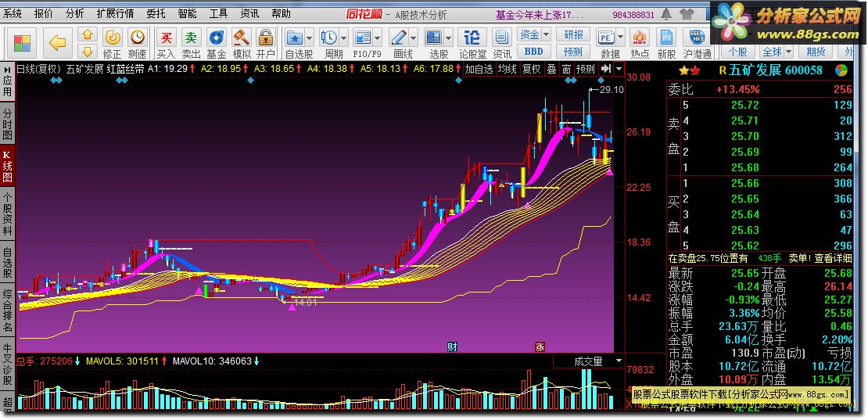
Task: Toggle the 叠 overlay option
Action: click(552, 69)
